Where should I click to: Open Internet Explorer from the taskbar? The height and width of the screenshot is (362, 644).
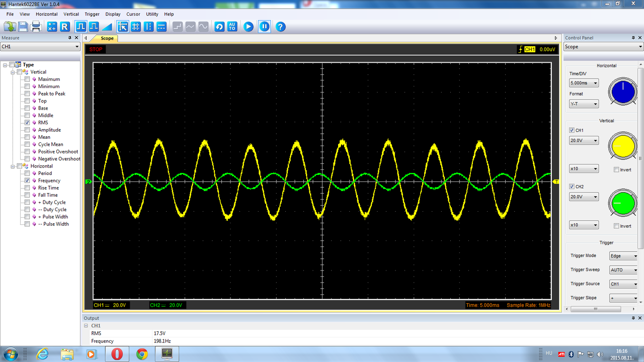(42, 354)
